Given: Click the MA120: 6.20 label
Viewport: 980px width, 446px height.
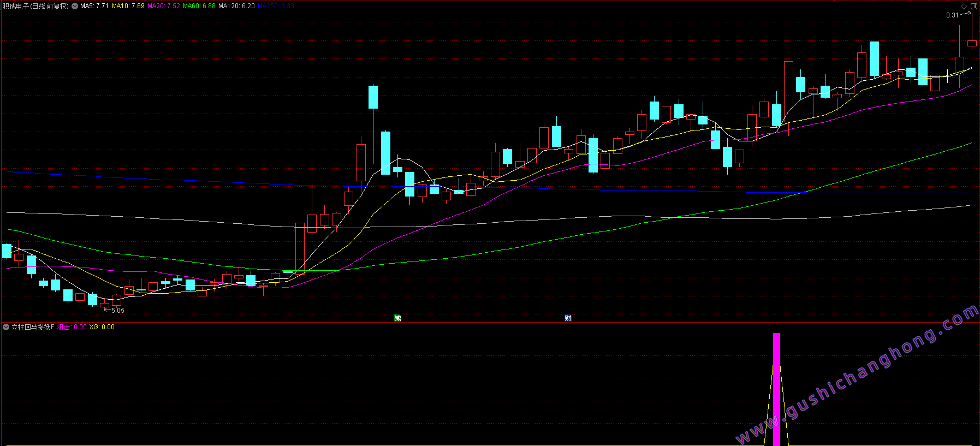Looking at the screenshot, I should point(236,6).
